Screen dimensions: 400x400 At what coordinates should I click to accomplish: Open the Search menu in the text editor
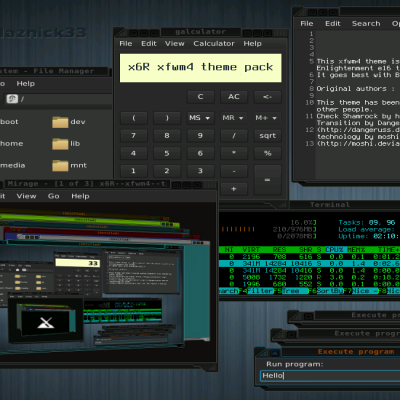coord(366,24)
